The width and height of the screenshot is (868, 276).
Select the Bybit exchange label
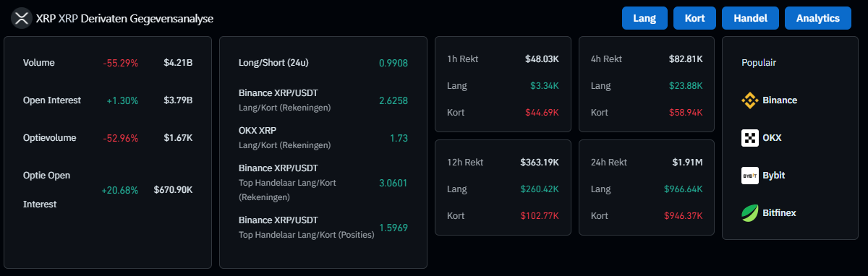point(774,176)
